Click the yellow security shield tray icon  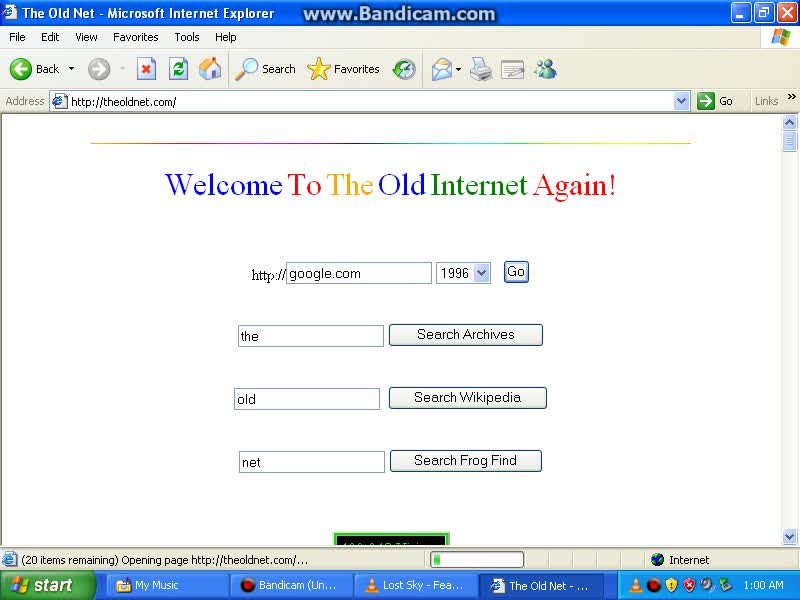pos(671,585)
